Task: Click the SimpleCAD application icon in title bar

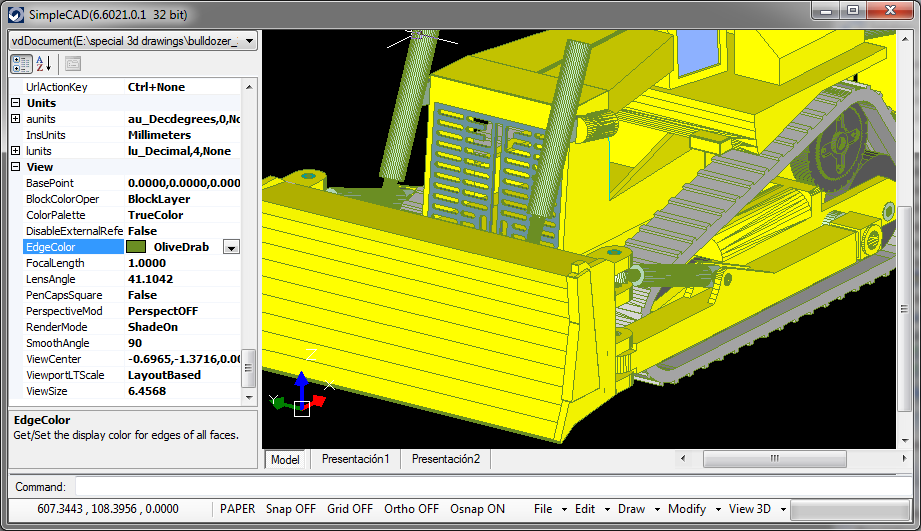Action: [15, 15]
